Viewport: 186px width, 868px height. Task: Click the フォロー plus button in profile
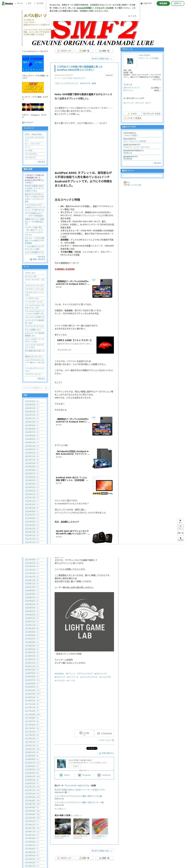(133, 114)
